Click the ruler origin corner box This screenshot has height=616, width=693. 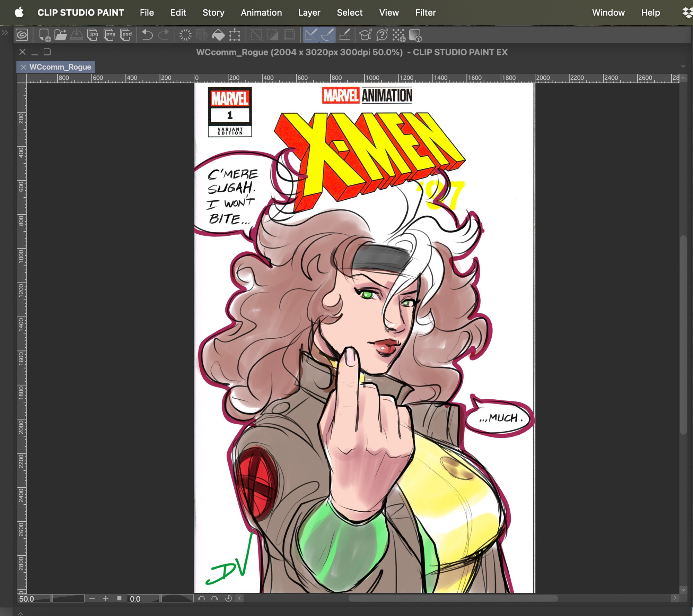pos(21,78)
